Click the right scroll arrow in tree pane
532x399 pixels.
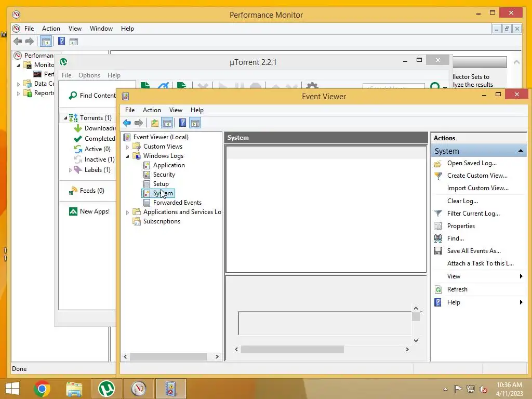point(217,356)
